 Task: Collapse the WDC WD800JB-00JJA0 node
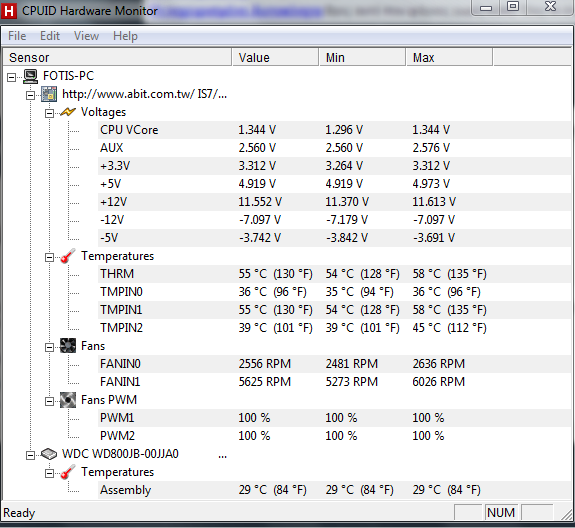[30, 455]
